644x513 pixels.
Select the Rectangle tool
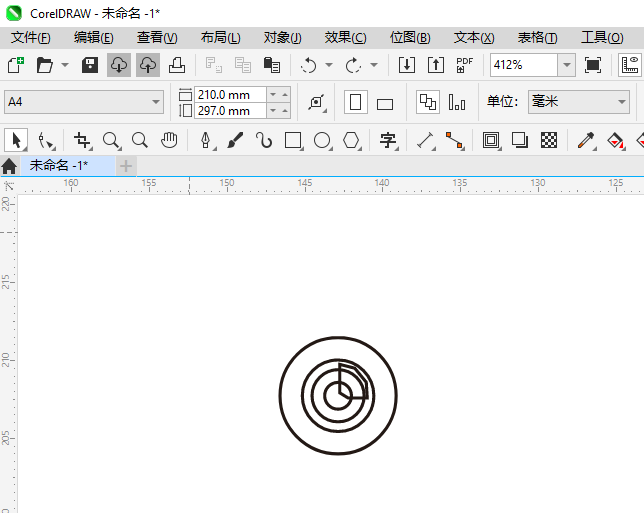pos(293,141)
